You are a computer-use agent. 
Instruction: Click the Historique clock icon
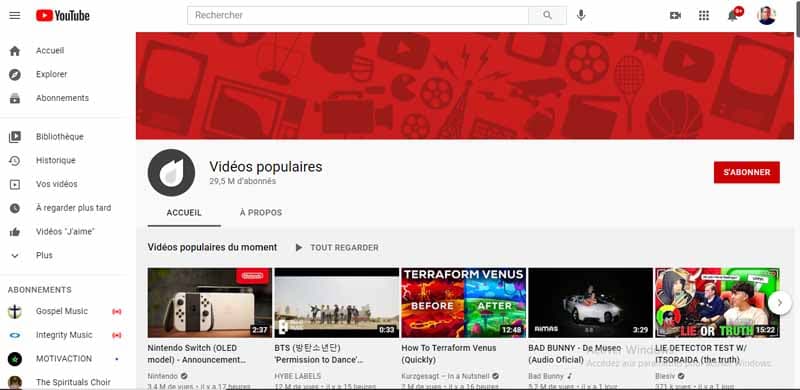15,161
